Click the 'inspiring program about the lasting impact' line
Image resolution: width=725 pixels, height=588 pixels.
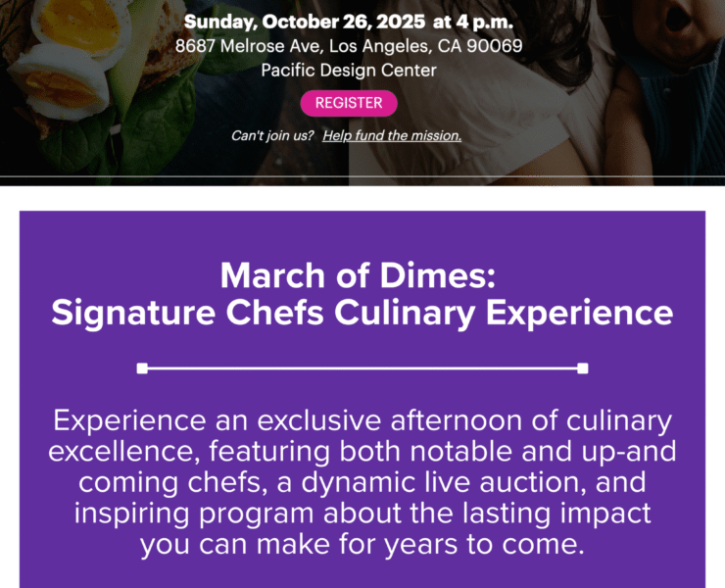[362, 514]
